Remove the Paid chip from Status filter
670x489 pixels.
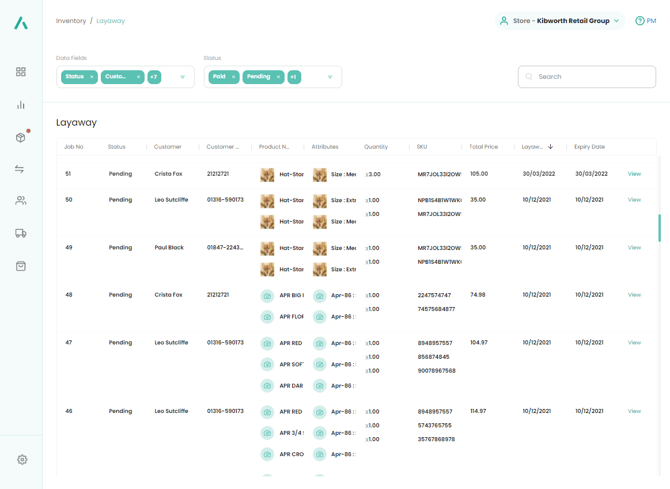tap(234, 77)
